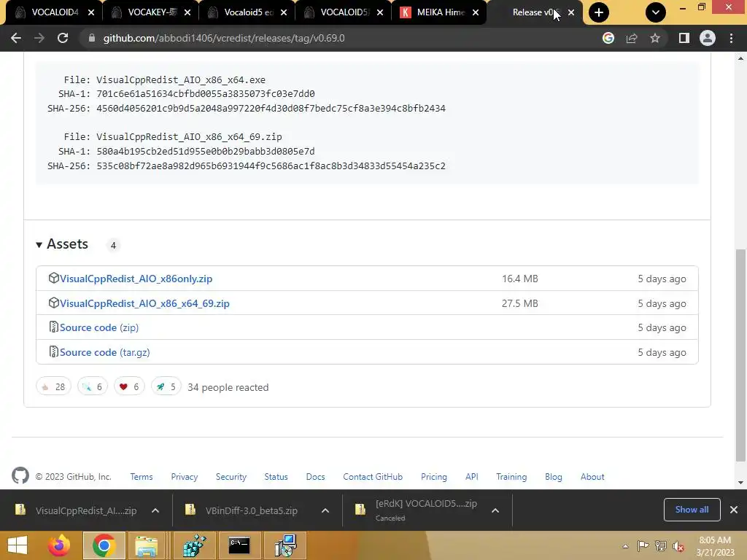Reload the GitHub release page
The image size is (747, 560).
(x=63, y=38)
